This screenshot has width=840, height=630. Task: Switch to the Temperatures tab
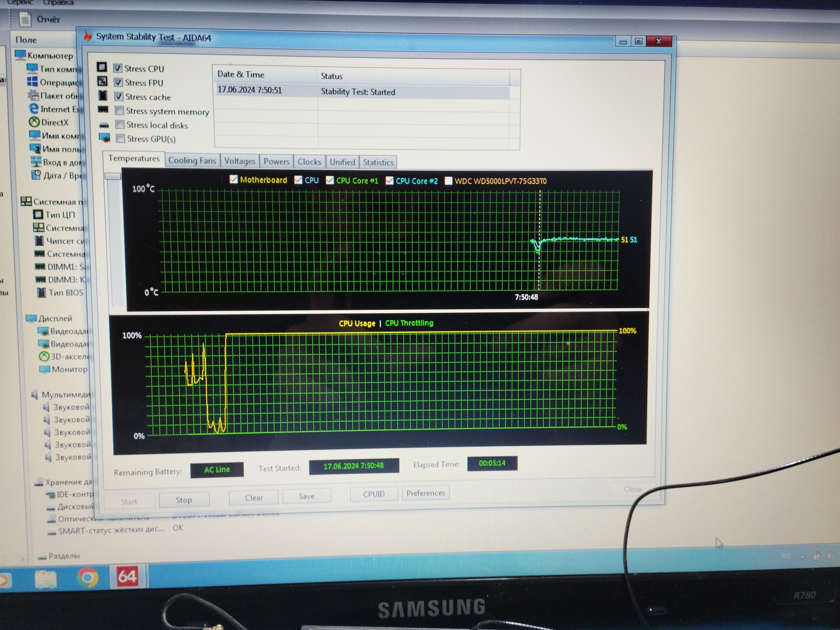click(134, 158)
